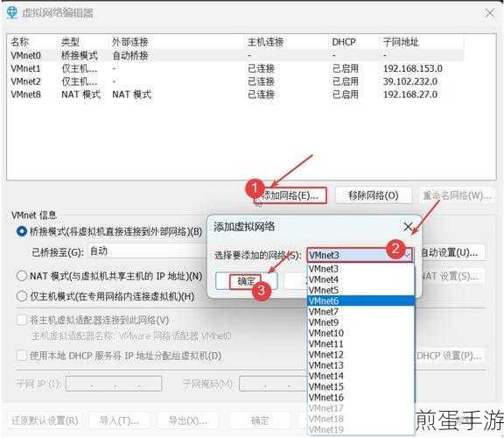This screenshot has height=438, width=504.
Task: Pick VMnet15 from the dropdown list
Action: click(x=360, y=386)
